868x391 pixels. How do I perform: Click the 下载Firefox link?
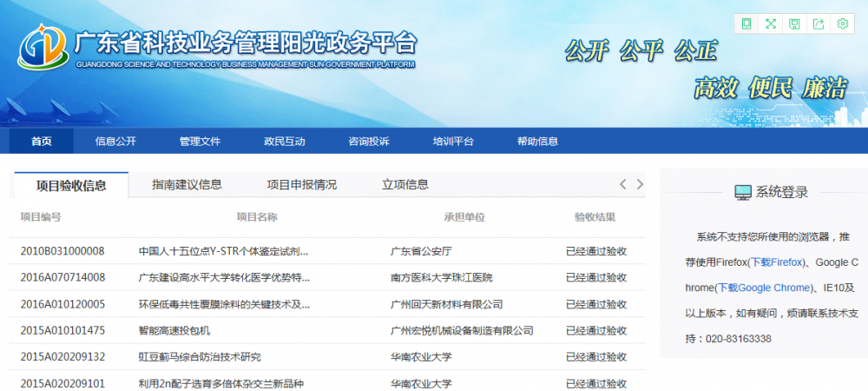(x=772, y=262)
